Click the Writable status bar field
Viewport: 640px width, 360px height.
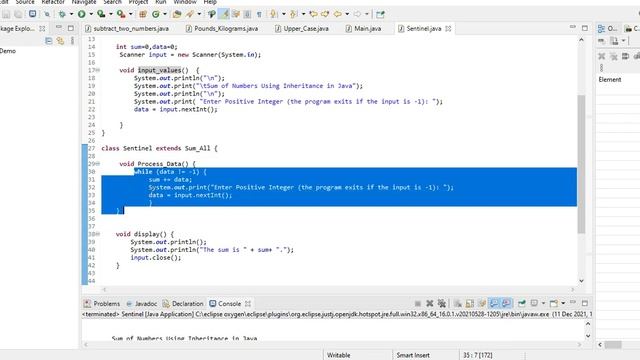(339, 355)
